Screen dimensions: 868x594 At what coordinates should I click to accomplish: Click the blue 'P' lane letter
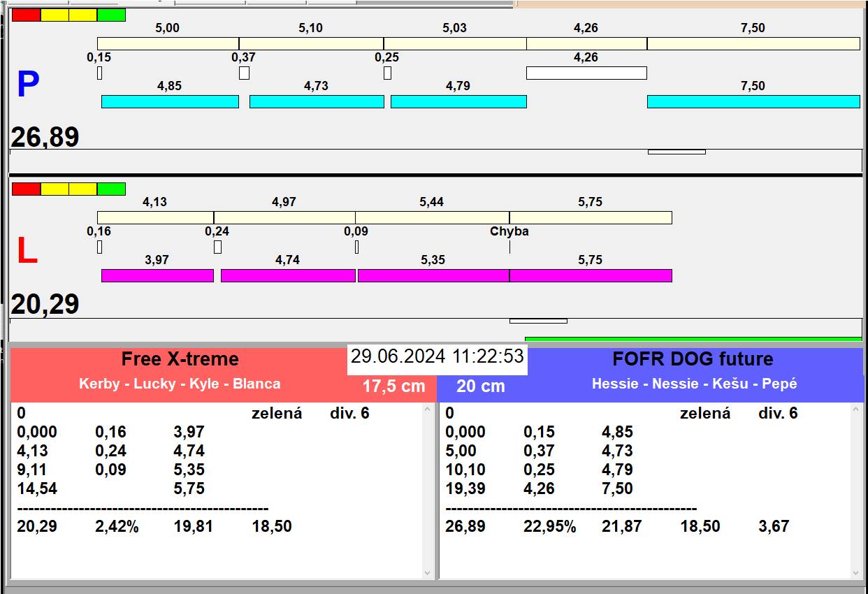28,85
